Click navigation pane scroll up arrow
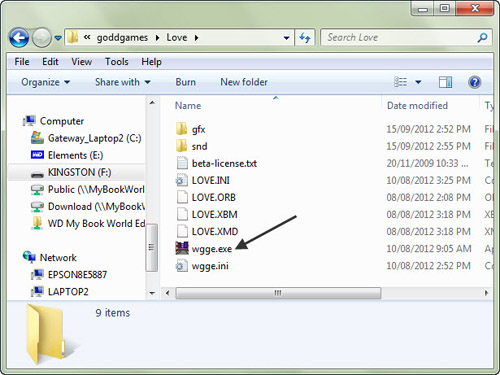 152,103
